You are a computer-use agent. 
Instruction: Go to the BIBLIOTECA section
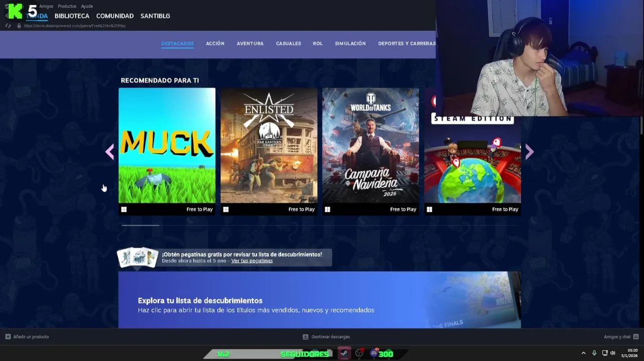72,16
